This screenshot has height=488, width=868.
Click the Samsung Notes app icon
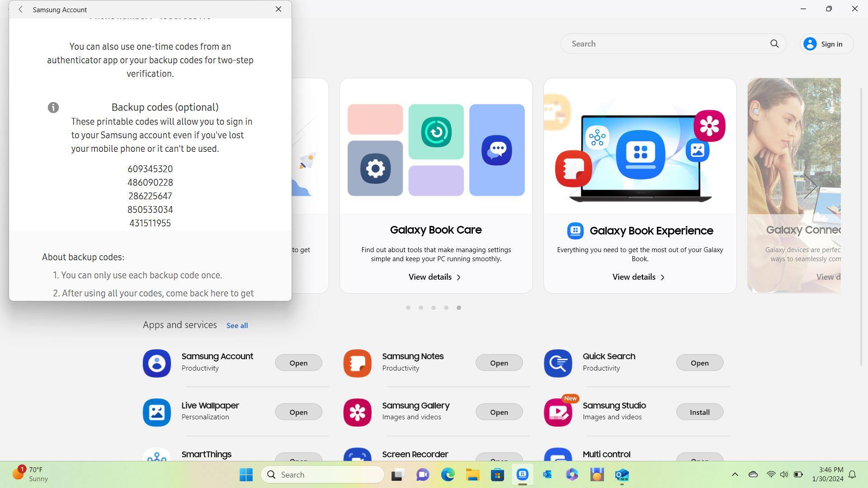357,363
